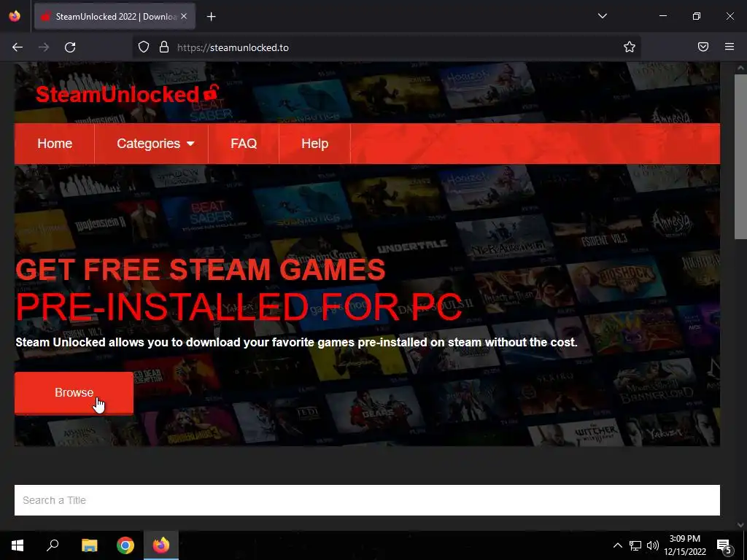The height and width of the screenshot is (560, 747).
Task: Open the notification center icon
Action: tap(724, 546)
